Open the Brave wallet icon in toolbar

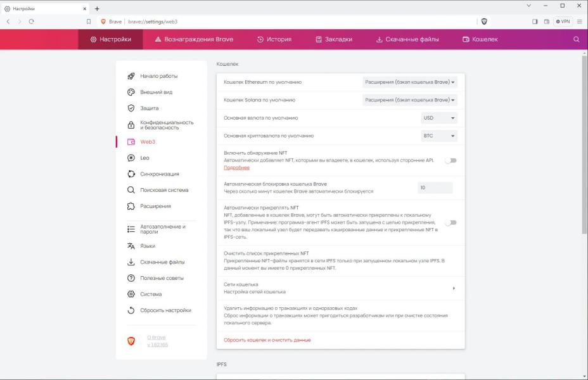click(547, 22)
